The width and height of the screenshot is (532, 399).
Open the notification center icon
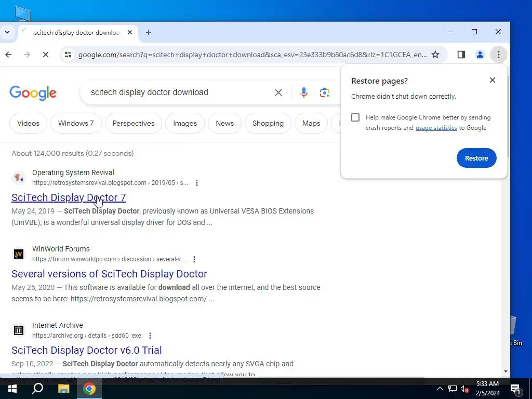[x=516, y=390]
